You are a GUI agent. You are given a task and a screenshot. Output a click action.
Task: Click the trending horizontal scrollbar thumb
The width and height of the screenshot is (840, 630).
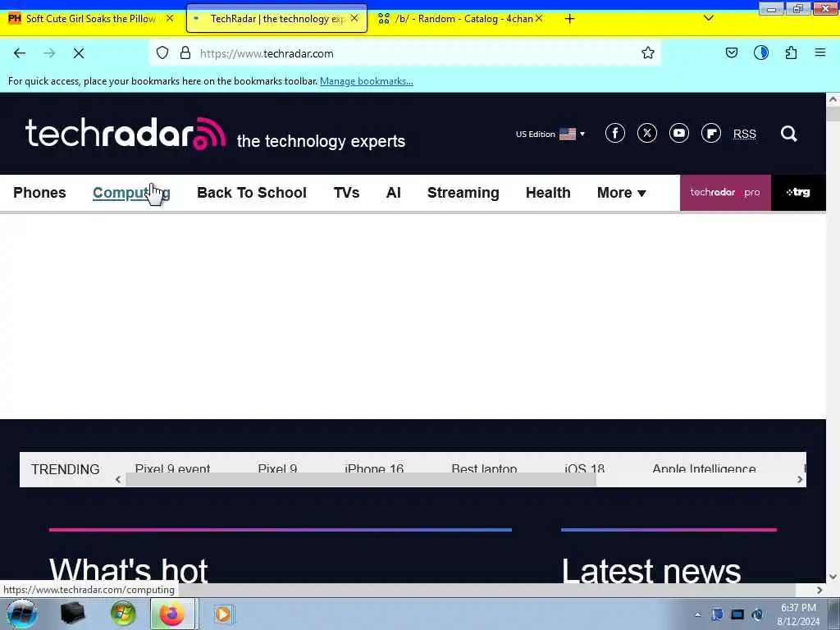pyautogui.click(x=361, y=479)
